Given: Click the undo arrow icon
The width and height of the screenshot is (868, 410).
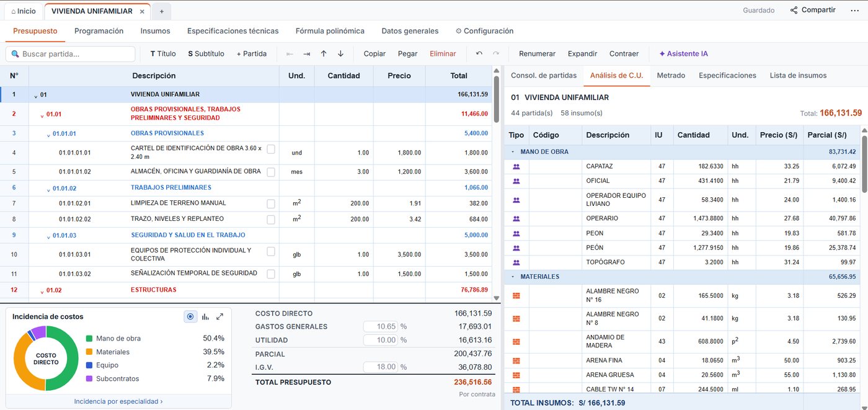Looking at the screenshot, I should [479, 54].
